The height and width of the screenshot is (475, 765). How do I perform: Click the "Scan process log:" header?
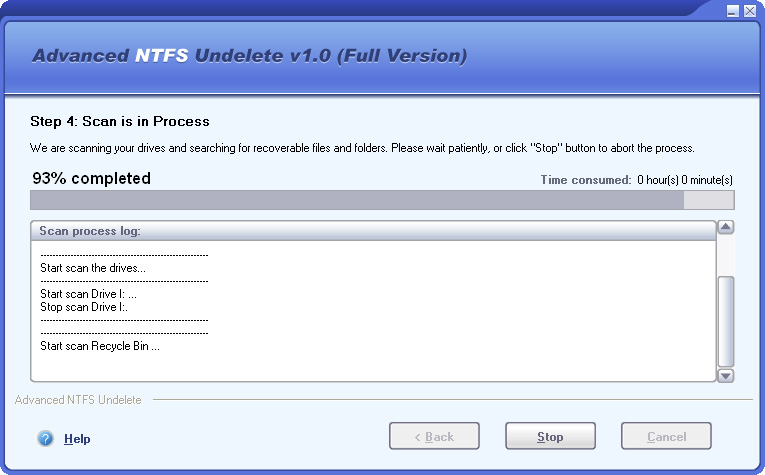[x=90, y=231]
